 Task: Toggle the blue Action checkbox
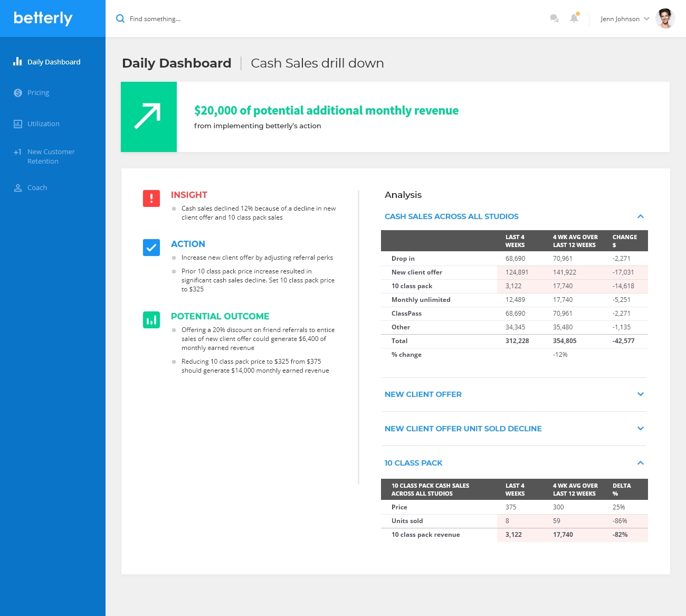151,248
